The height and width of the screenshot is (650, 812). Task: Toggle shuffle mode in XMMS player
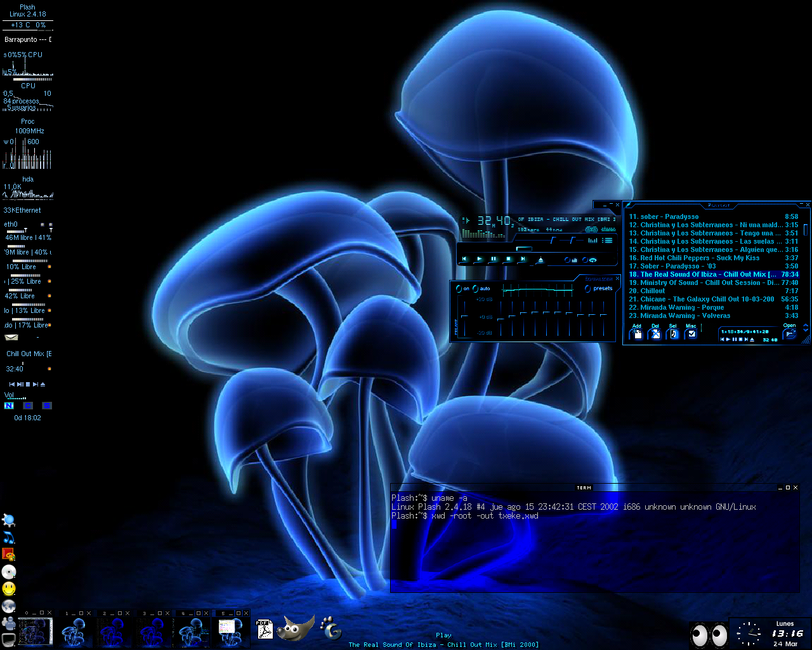coord(571,260)
